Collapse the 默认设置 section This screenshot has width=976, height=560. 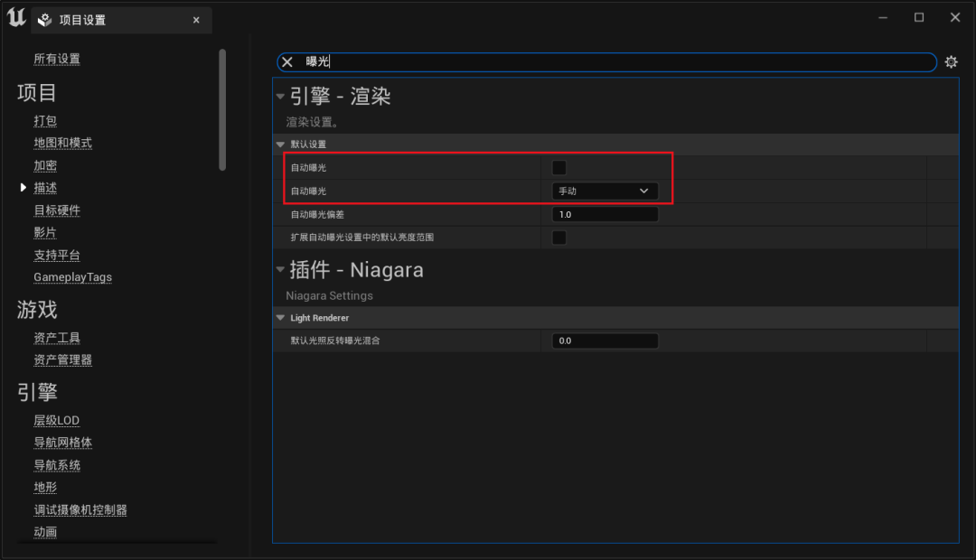pos(280,144)
